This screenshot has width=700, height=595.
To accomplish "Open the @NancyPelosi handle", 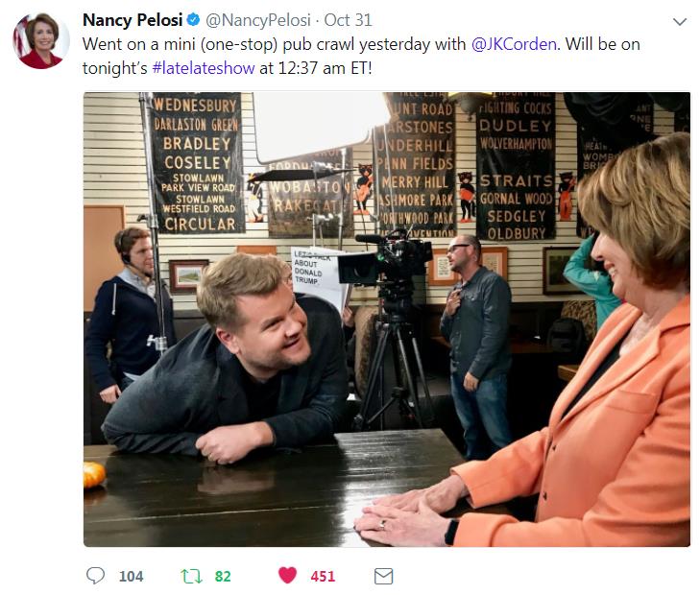I will 258,20.
